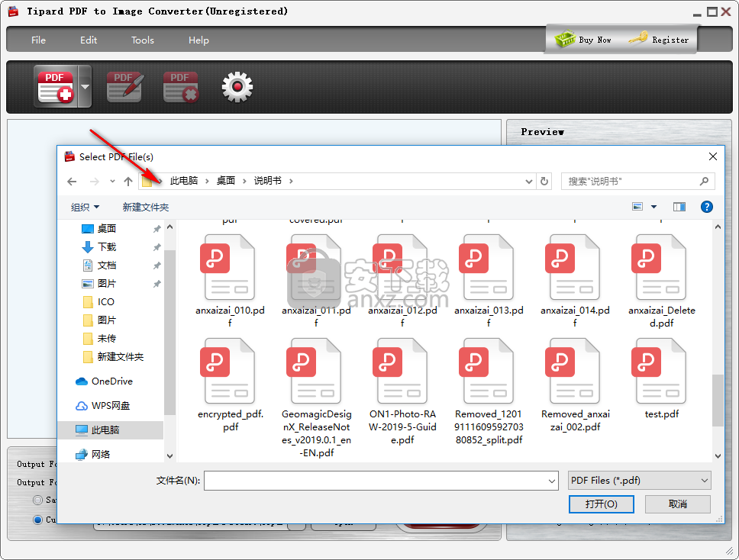Open recent locations dropdown arrow
This screenshot has width=739, height=560.
[112, 182]
